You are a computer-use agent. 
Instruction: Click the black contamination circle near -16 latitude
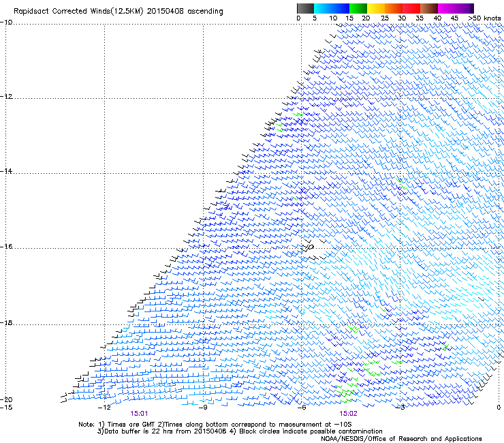pos(311,247)
